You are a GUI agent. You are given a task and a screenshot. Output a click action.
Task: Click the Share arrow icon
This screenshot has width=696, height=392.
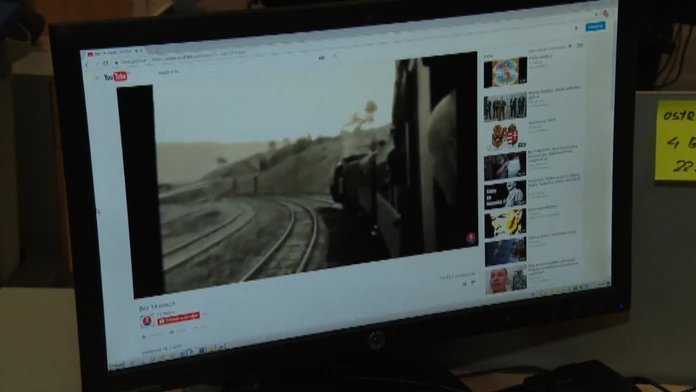[x=172, y=332]
